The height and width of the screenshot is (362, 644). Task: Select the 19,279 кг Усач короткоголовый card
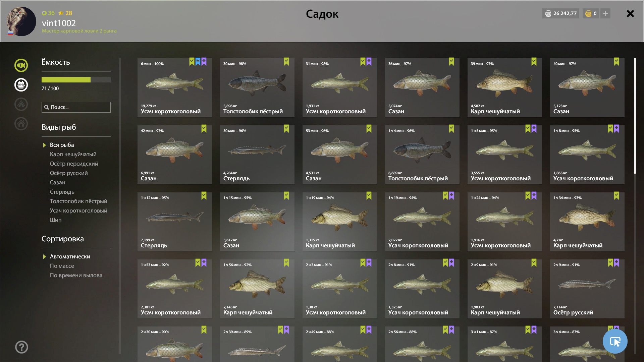175,88
